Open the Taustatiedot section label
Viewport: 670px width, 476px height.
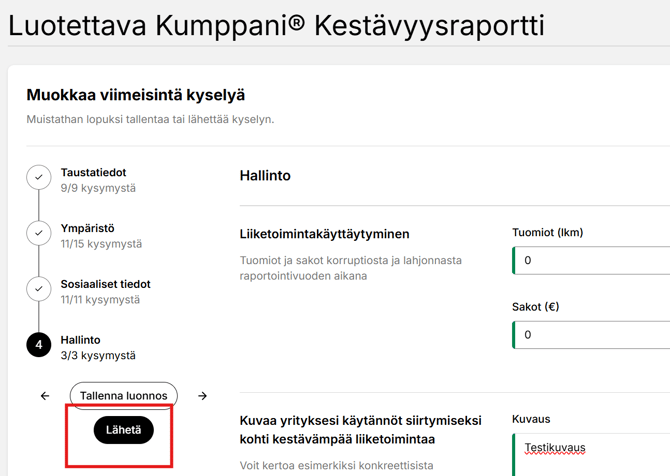tap(94, 173)
